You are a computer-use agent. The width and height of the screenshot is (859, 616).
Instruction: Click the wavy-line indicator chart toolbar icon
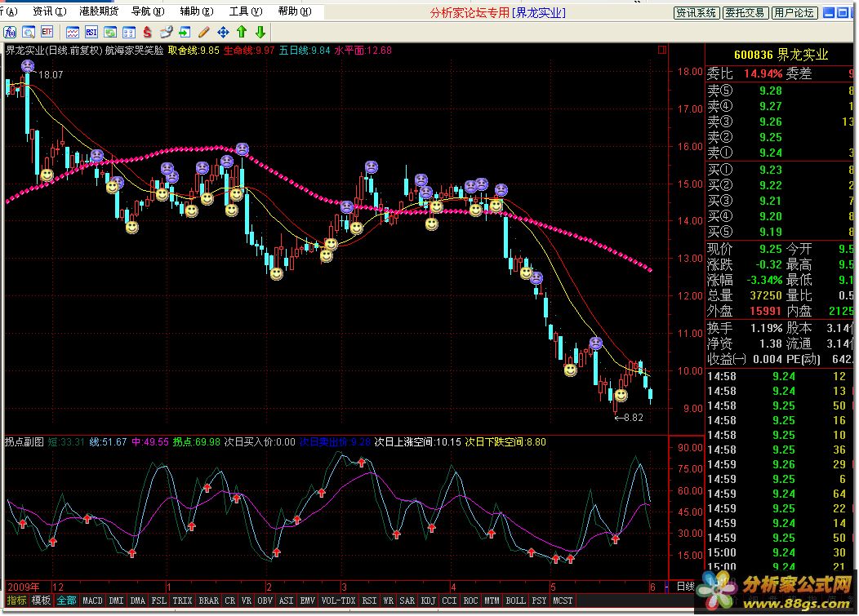point(73,33)
